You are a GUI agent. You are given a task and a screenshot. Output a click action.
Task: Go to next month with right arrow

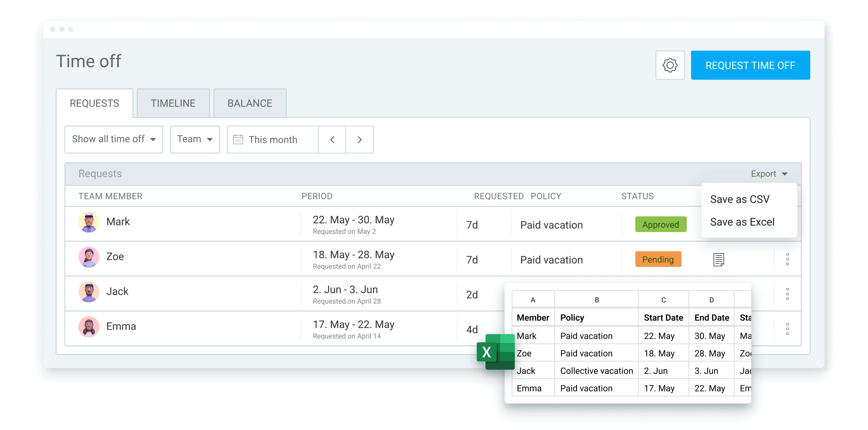point(359,140)
